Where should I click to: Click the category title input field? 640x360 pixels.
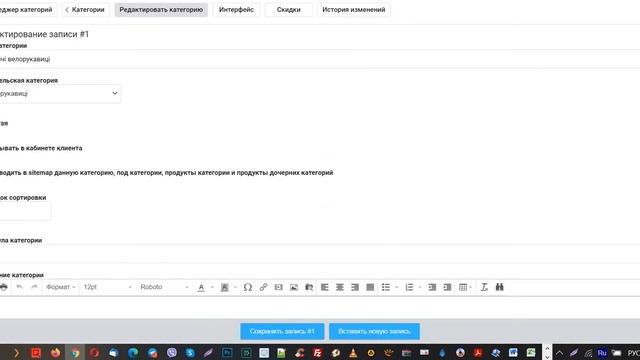tap(320, 253)
